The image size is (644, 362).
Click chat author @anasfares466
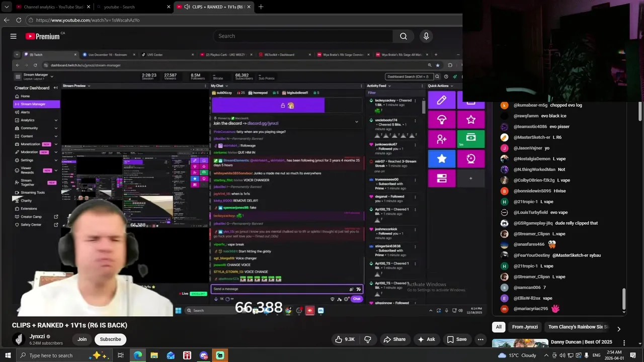529,244
